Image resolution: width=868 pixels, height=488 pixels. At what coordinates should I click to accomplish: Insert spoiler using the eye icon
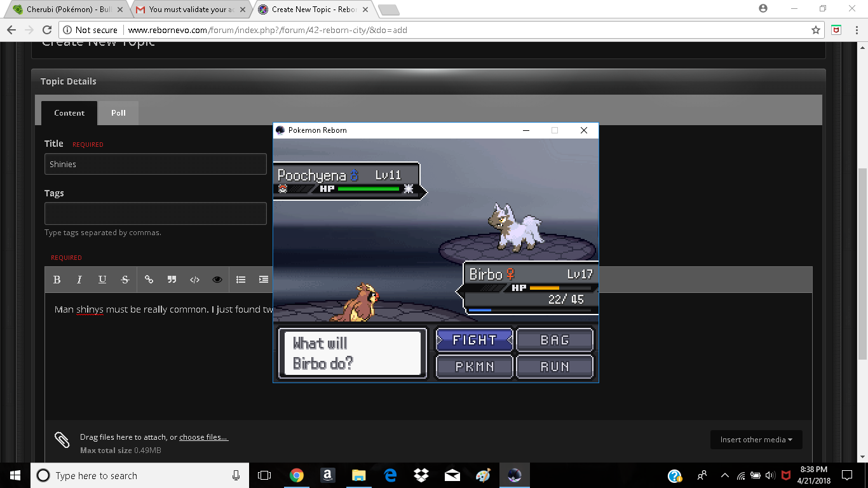click(x=217, y=280)
